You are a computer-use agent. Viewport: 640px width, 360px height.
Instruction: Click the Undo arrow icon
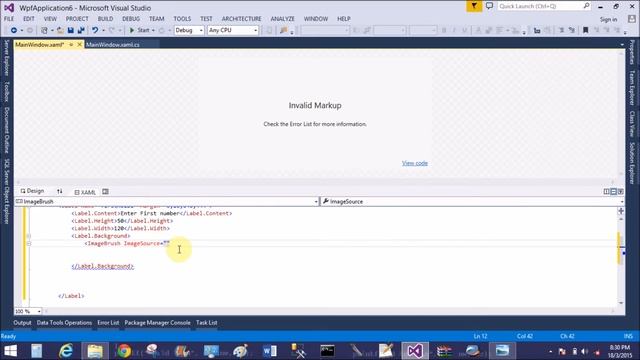[95, 30]
